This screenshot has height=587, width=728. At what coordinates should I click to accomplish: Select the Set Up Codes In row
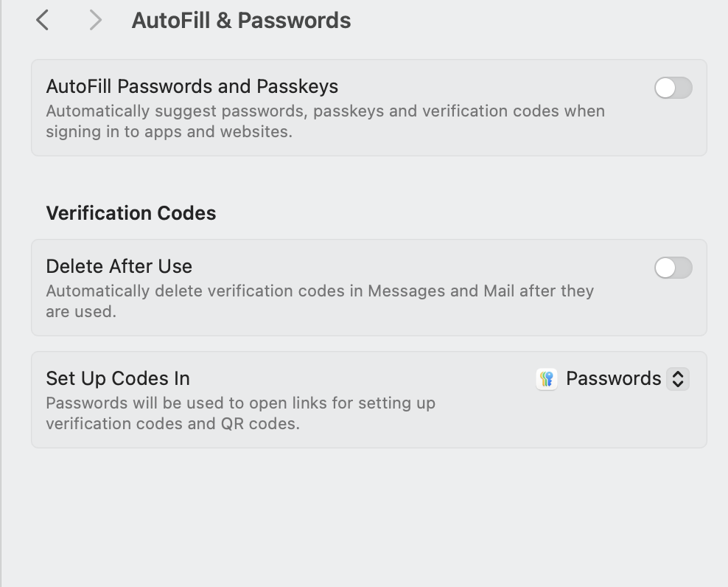tap(117, 378)
